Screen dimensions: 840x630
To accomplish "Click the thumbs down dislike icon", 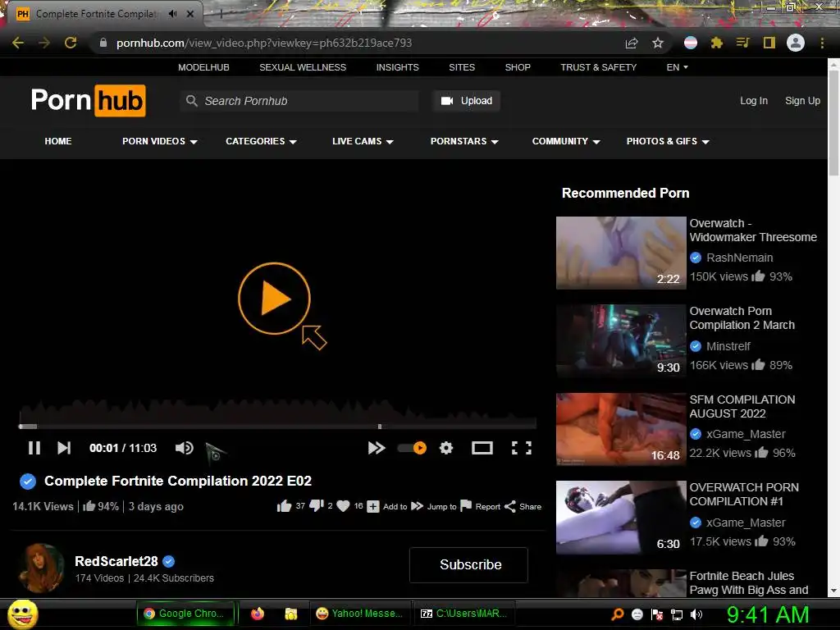I will click(317, 505).
